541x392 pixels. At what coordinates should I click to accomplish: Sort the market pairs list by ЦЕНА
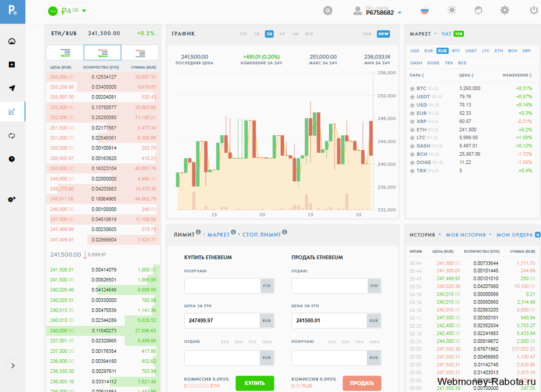pos(467,75)
